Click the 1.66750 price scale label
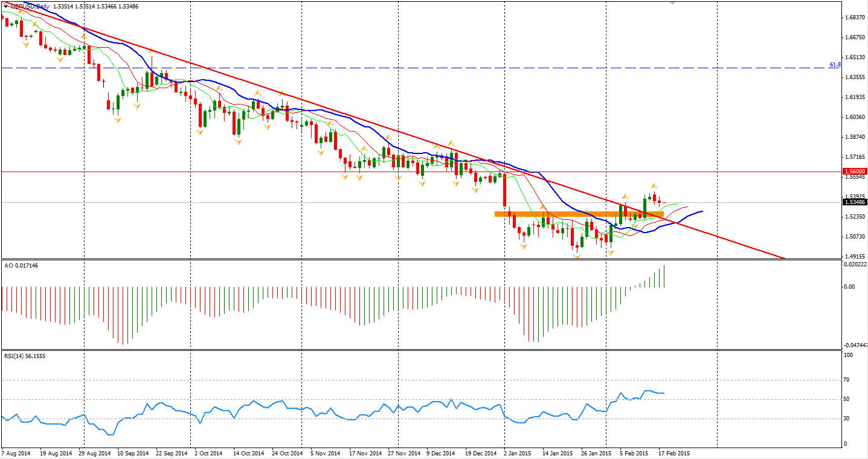 coord(855,37)
